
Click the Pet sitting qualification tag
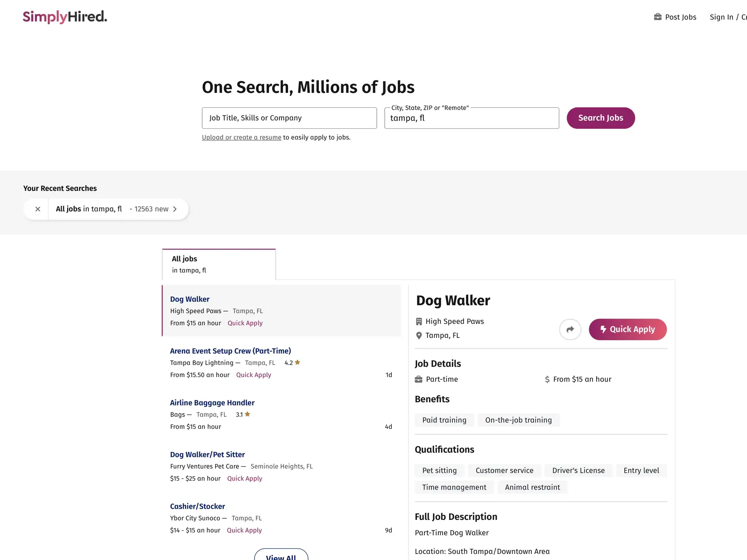[x=439, y=470]
